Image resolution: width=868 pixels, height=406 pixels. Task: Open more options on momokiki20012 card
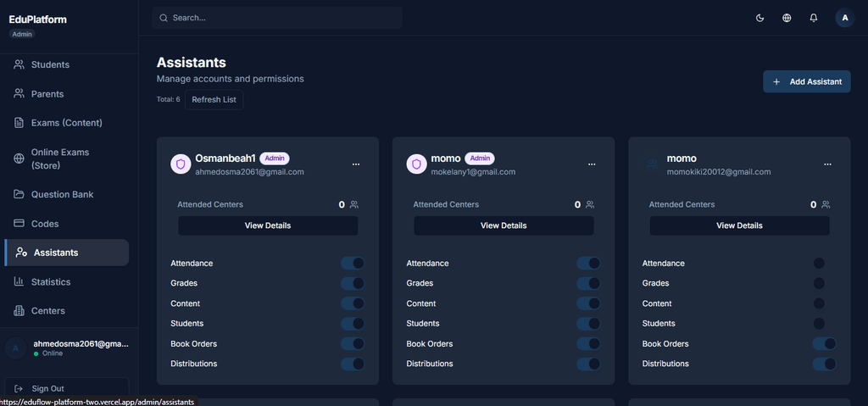tap(827, 164)
